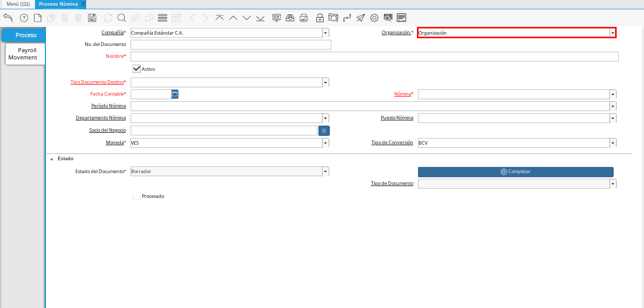The width and height of the screenshot is (644, 308).
Task: Open the help question-mark icon
Action: point(24,18)
